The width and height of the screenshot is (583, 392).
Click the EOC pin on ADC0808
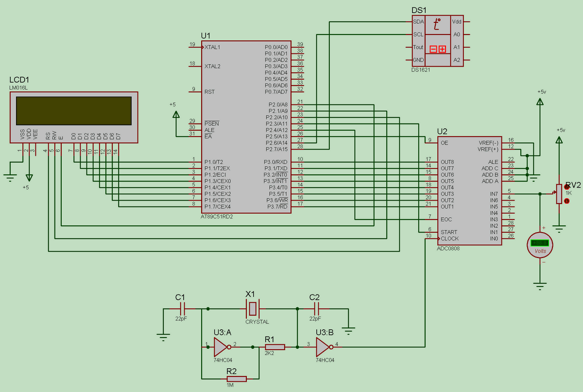(x=446, y=220)
